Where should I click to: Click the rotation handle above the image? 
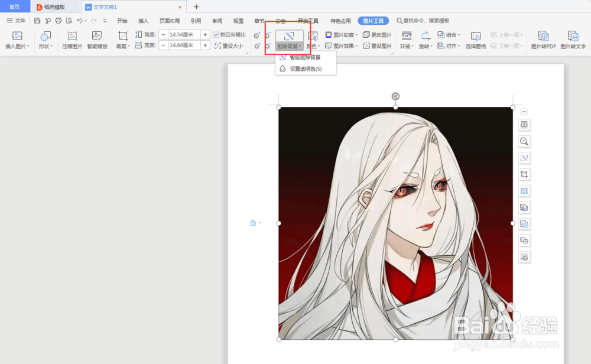tap(395, 96)
